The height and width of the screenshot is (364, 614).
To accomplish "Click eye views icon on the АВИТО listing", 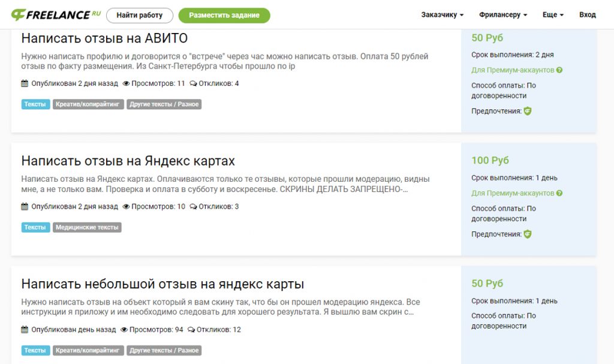I will 127,84.
